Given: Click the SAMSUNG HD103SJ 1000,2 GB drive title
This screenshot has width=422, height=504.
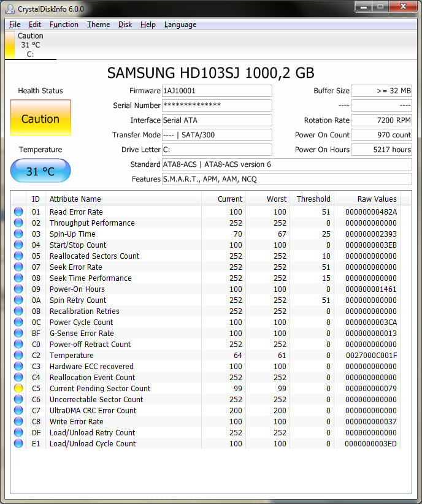Looking at the screenshot, I should (210, 73).
